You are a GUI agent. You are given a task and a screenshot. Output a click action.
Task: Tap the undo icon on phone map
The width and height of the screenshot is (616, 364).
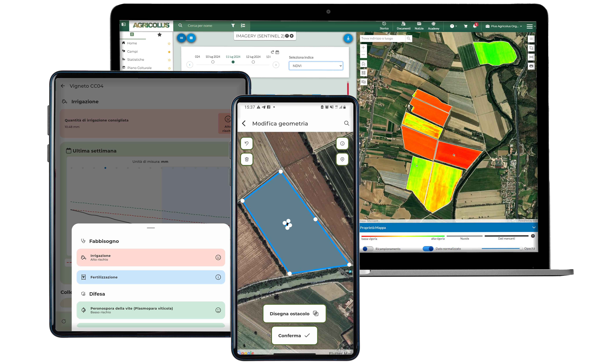[x=247, y=143]
